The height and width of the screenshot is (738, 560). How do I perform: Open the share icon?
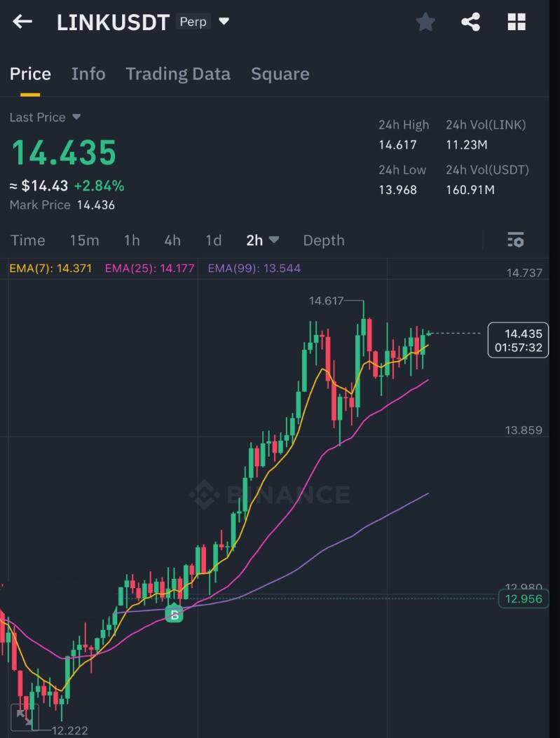click(470, 22)
